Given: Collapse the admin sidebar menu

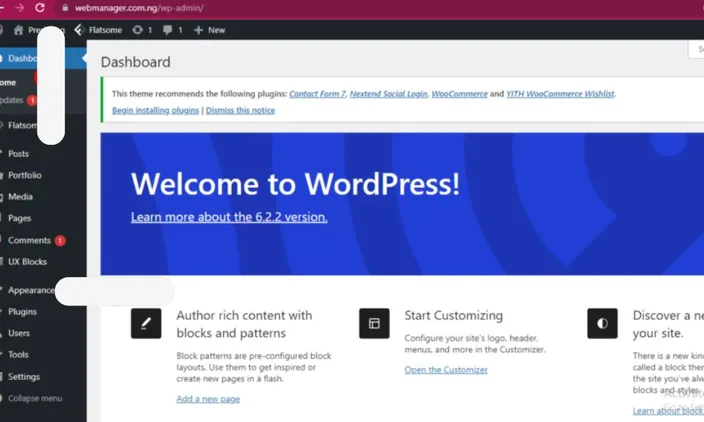Looking at the screenshot, I should pos(35,398).
